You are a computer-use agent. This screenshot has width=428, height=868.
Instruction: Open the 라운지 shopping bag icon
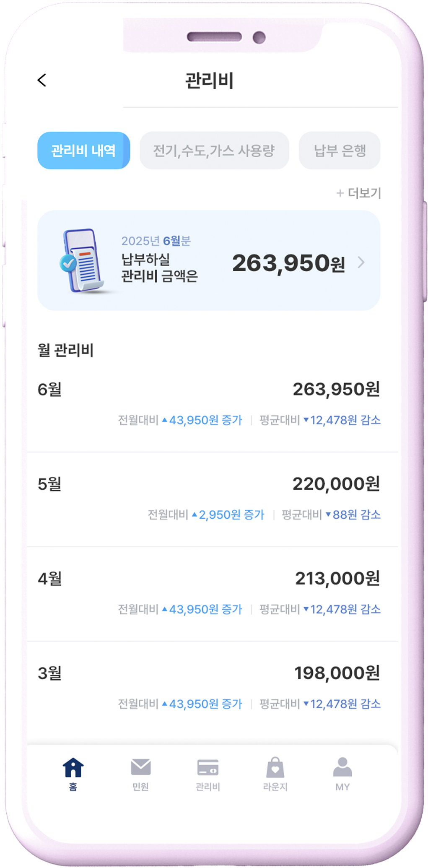click(x=275, y=768)
